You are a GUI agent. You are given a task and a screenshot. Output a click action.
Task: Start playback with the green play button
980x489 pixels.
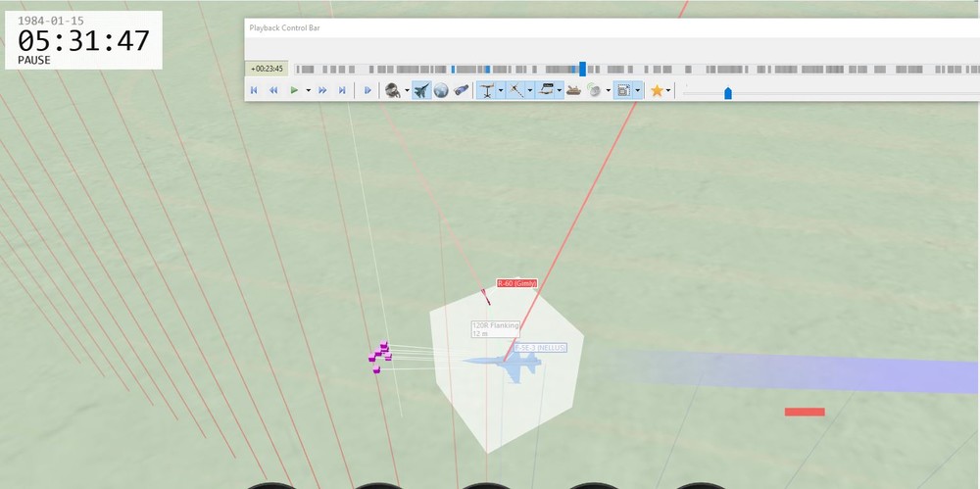coord(294,91)
